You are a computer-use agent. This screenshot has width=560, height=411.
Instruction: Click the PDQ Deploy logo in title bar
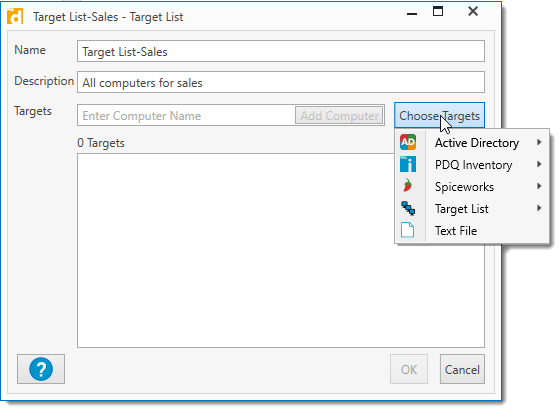(15, 16)
